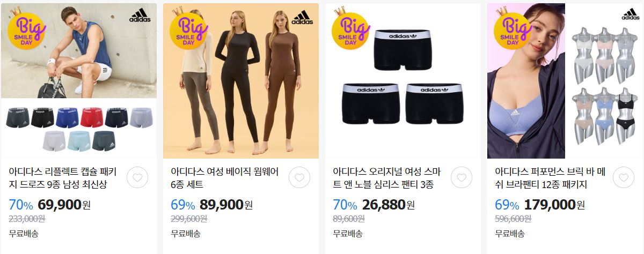Open 아디다스 리플렉트 캡슐 패키지 드로즈 title link
The image size is (644, 254).
point(67,178)
